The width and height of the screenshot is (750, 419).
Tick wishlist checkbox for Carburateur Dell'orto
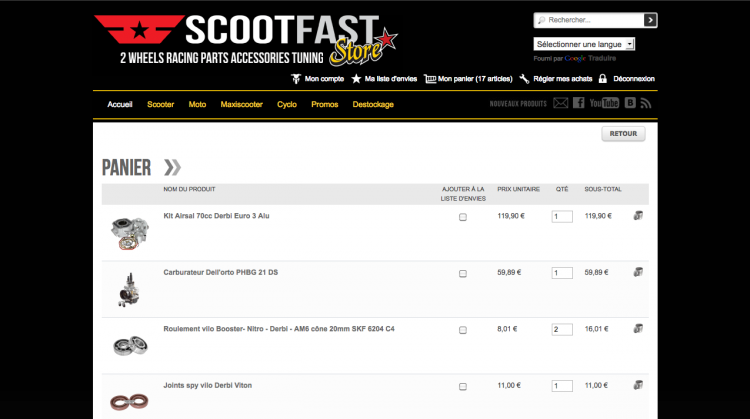click(462, 273)
